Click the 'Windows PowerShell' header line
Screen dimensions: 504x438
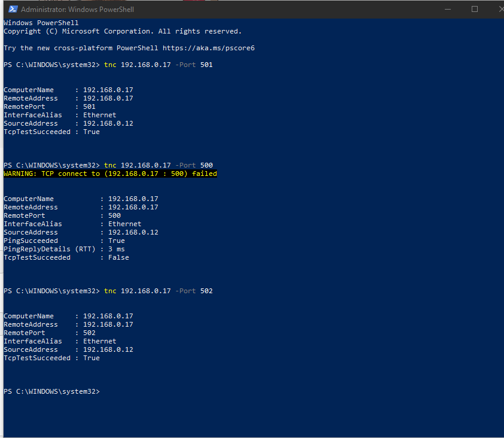click(41, 23)
